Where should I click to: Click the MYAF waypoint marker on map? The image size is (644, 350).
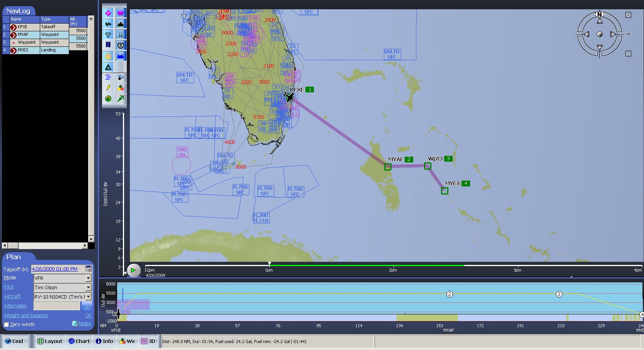[388, 167]
